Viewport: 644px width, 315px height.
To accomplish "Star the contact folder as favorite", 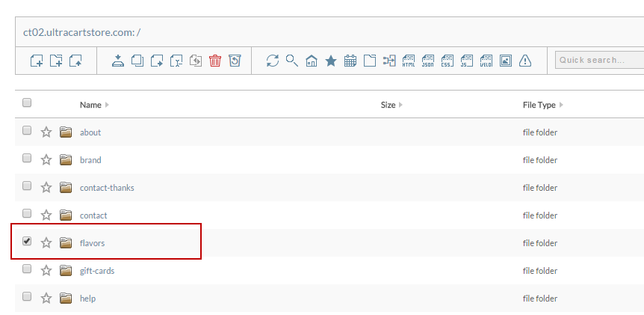I will click(46, 215).
